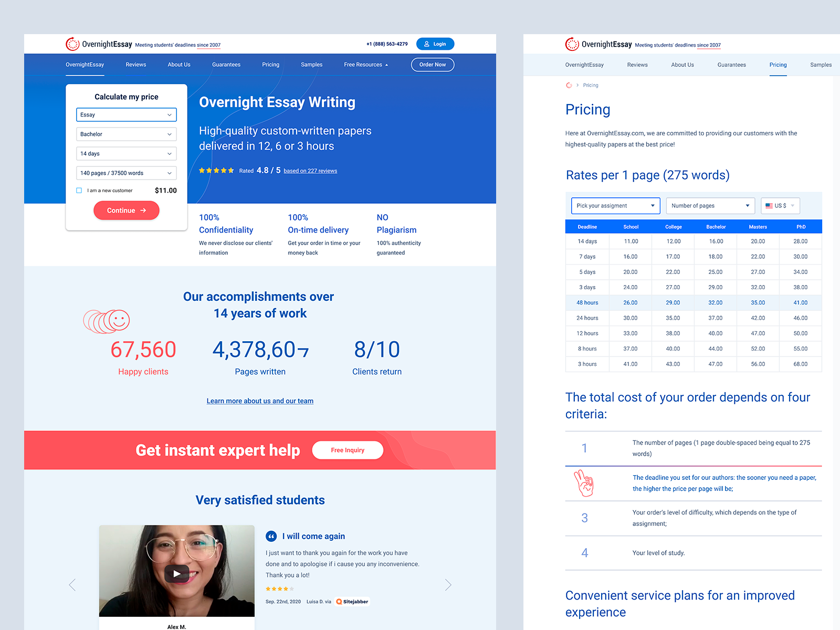Select OvernightEssay in the pricing page navigation

584,65
